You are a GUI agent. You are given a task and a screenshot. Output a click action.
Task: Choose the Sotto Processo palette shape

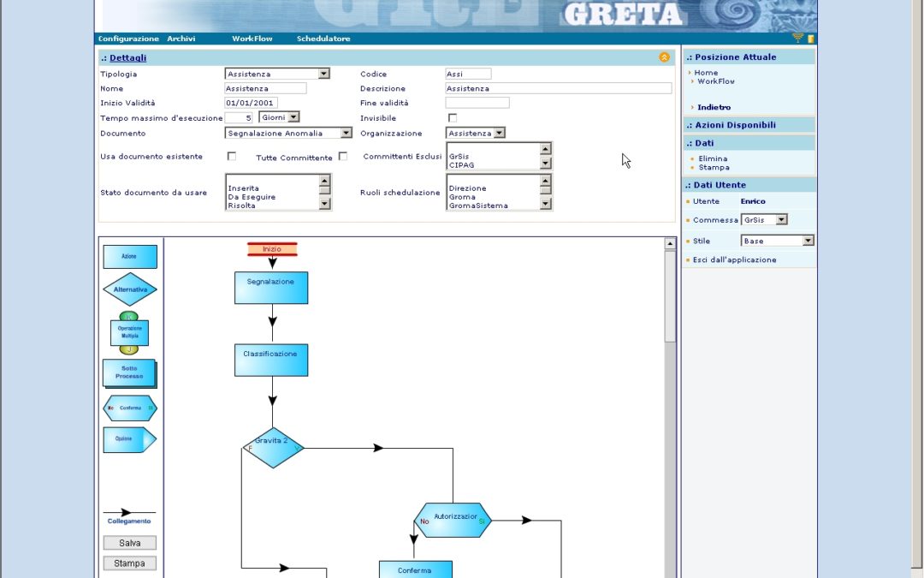tap(130, 373)
